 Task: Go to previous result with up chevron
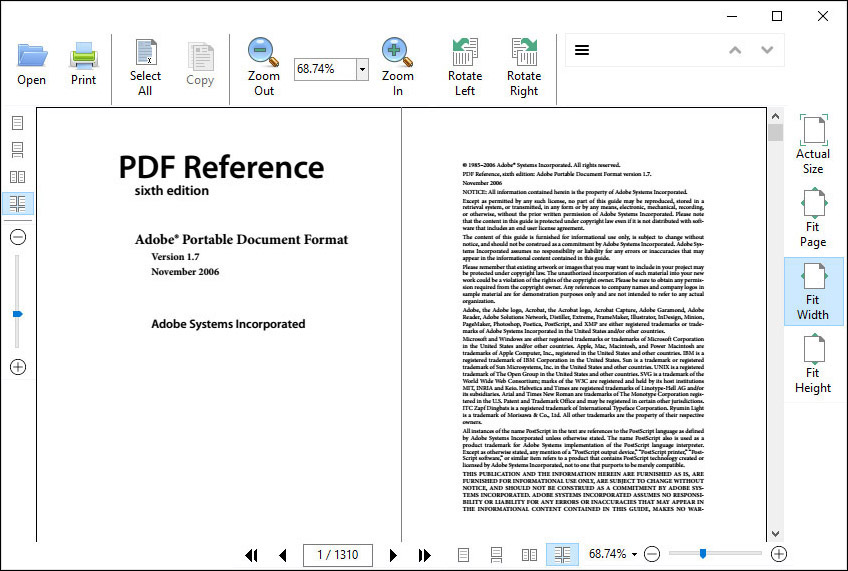pos(735,50)
